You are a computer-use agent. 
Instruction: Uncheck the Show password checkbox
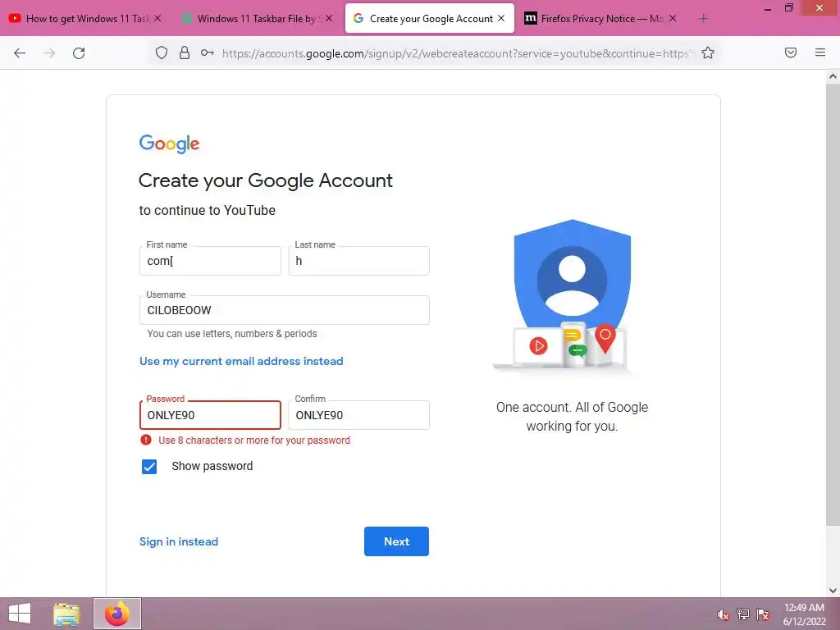tap(149, 467)
